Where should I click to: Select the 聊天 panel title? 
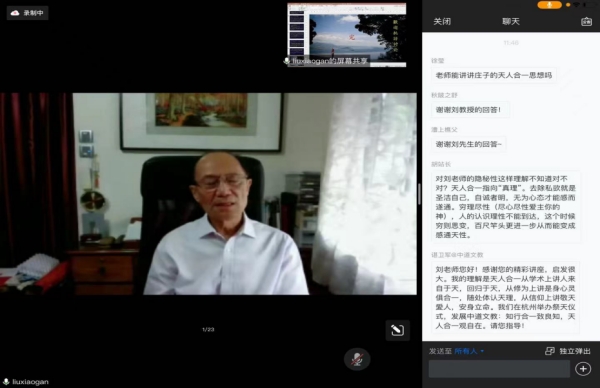pyautogui.click(x=511, y=21)
